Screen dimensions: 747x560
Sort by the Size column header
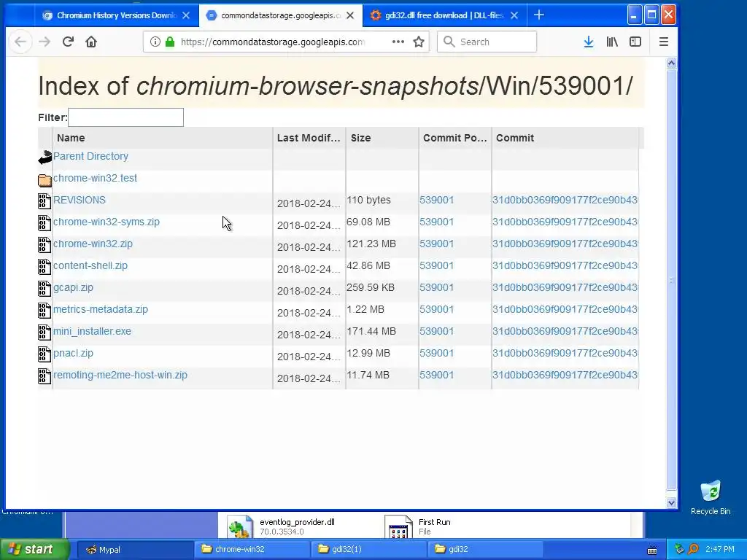tap(382, 138)
